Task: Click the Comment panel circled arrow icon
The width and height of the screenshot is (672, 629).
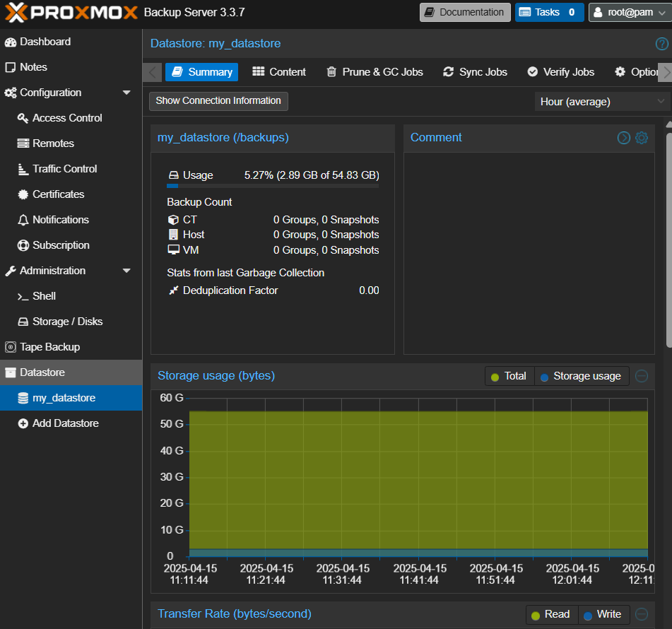Action: pos(624,138)
